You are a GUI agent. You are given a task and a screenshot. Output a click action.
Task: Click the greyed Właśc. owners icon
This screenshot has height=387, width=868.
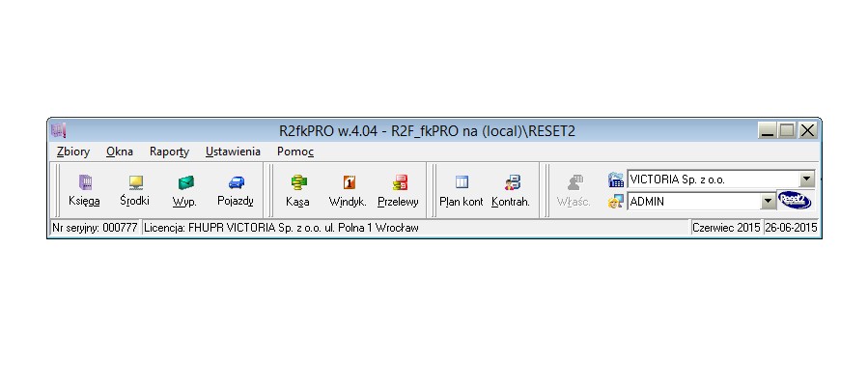(x=574, y=190)
